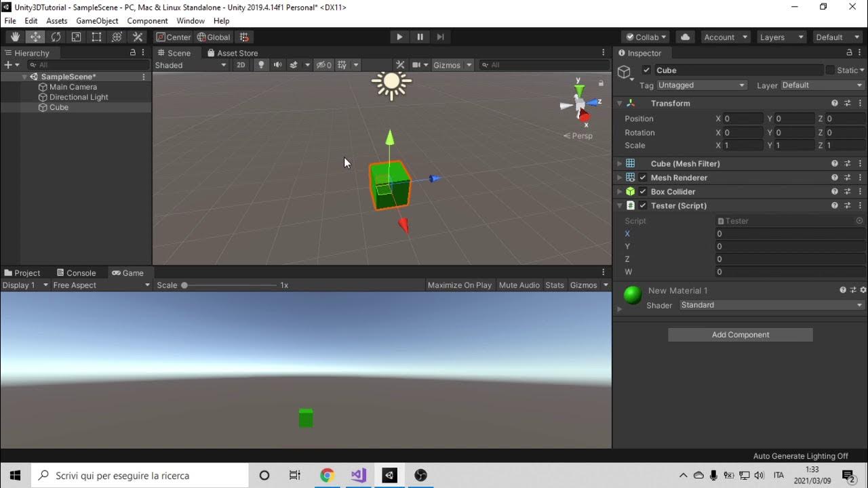868x488 pixels.
Task: Open scene camera settings
Action: [420, 65]
